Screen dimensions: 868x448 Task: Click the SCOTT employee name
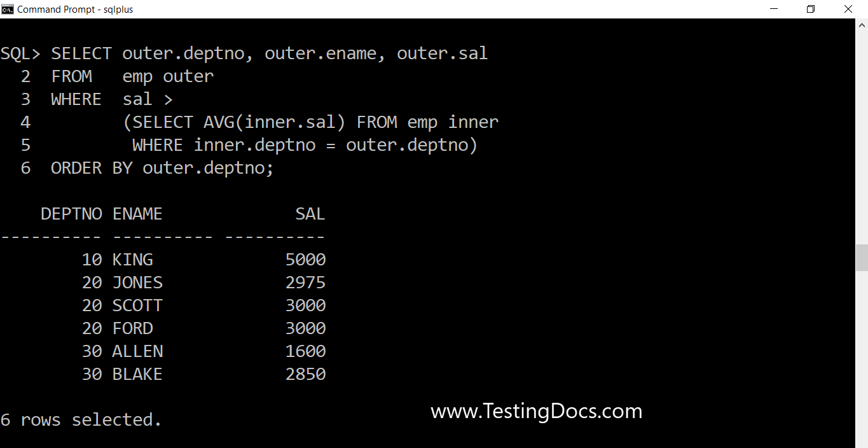click(x=137, y=305)
